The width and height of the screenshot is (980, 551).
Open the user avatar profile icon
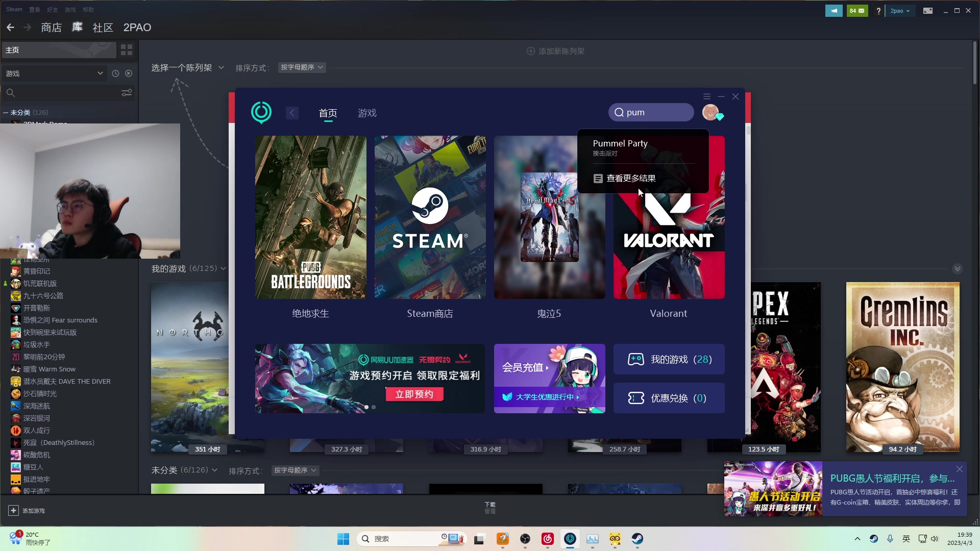click(x=710, y=112)
